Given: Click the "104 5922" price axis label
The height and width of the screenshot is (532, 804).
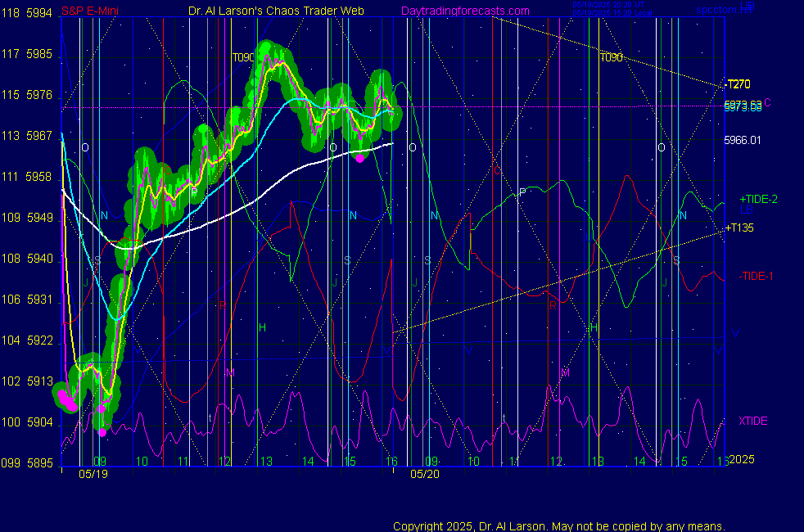Looking at the screenshot, I should 27,340.
